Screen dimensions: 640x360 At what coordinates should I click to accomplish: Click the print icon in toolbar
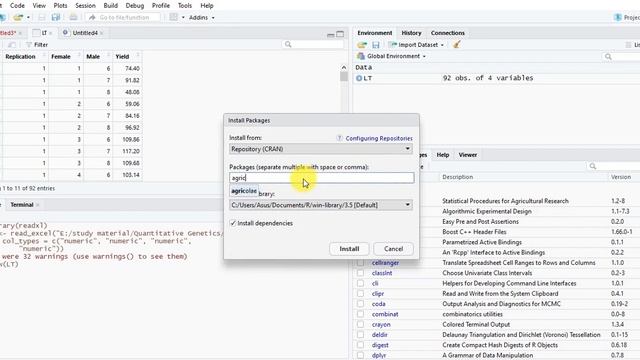pos(73,18)
